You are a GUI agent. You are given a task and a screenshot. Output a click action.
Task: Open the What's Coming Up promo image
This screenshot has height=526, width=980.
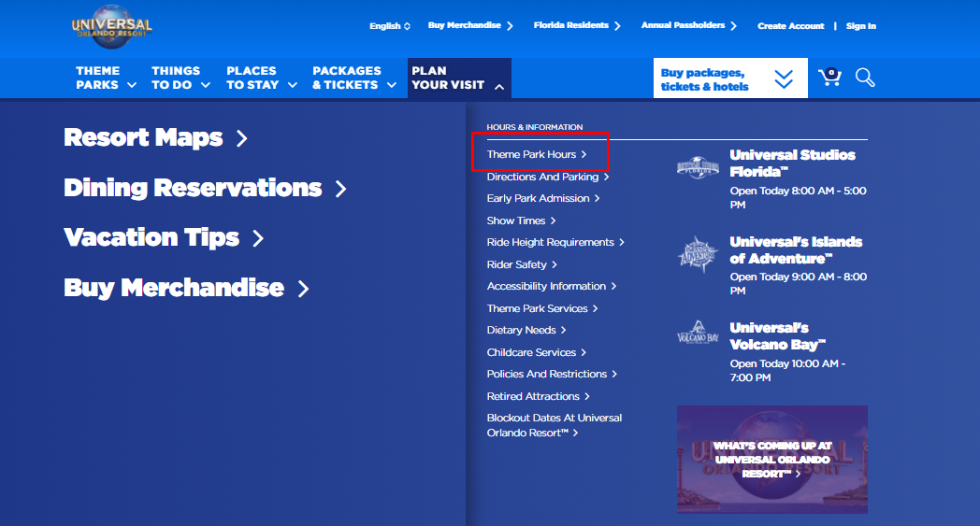click(x=771, y=459)
